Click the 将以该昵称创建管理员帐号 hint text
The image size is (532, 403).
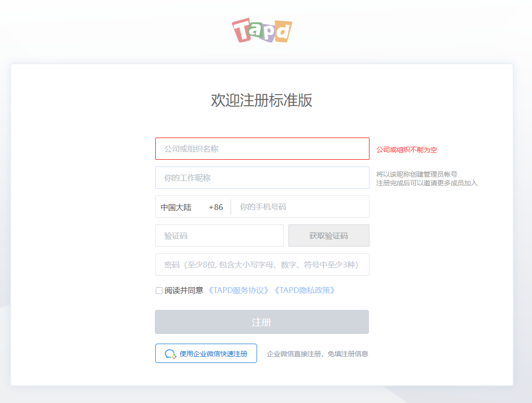click(417, 174)
